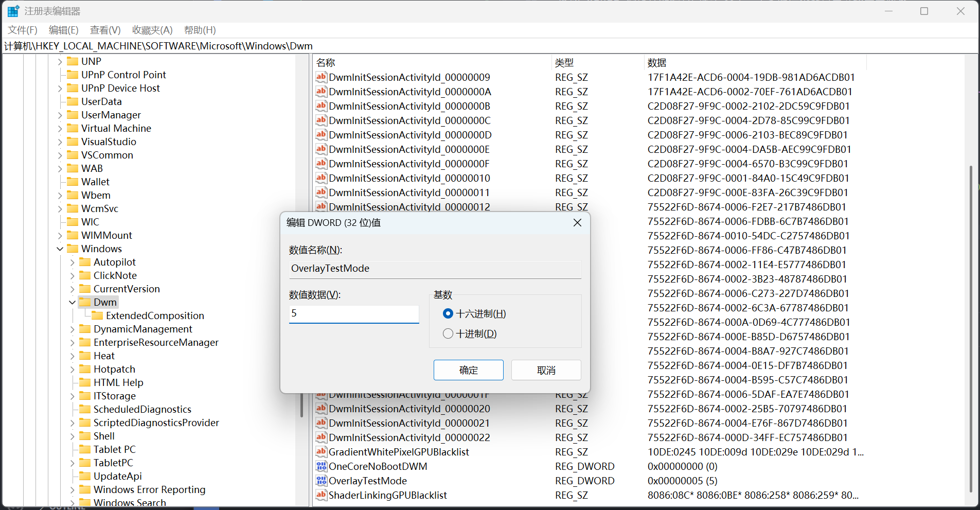The height and width of the screenshot is (510, 980).
Task: Click the GradientWhitePixelGPUBlacklist string icon
Action: (321, 452)
